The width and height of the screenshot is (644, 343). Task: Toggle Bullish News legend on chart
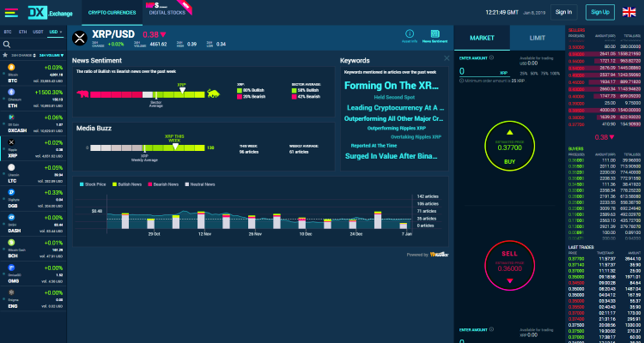click(127, 184)
